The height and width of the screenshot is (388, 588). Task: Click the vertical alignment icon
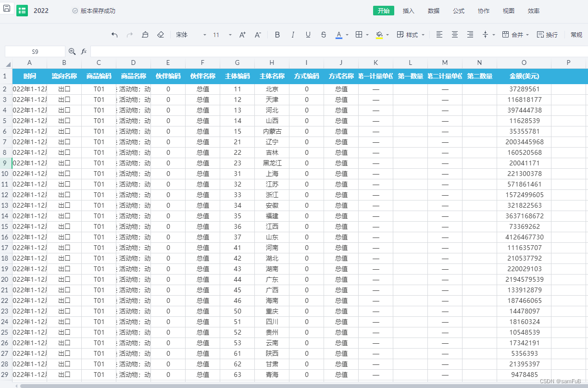pyautogui.click(x=486, y=35)
